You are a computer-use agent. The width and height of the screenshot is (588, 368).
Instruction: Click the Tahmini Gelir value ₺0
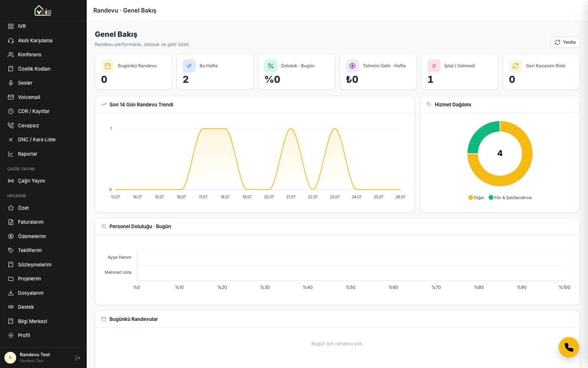(x=352, y=79)
